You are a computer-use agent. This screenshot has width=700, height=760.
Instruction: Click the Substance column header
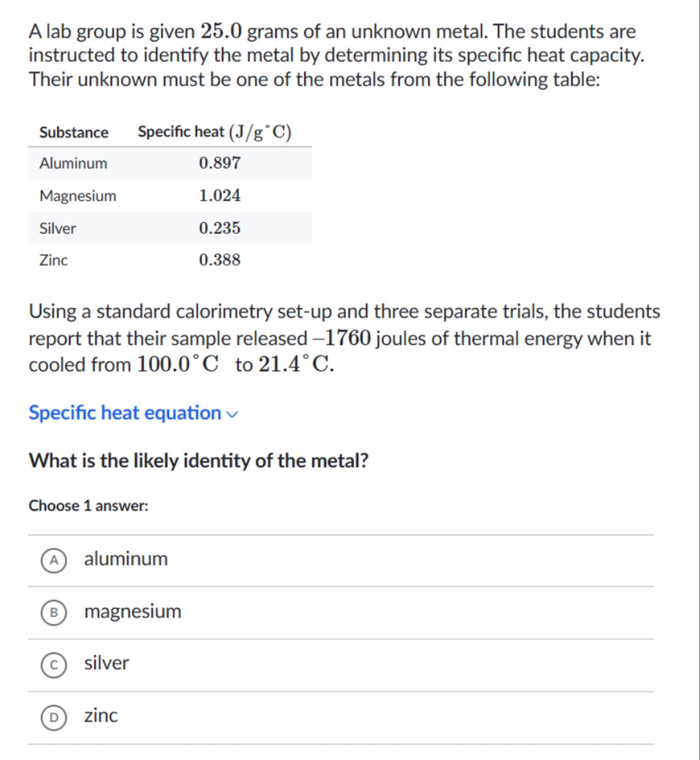point(74,133)
